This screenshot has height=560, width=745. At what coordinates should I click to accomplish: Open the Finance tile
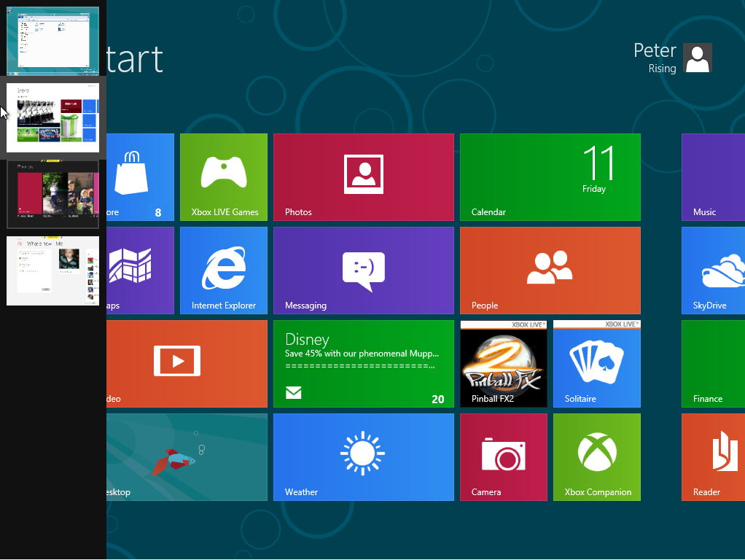pos(713,364)
